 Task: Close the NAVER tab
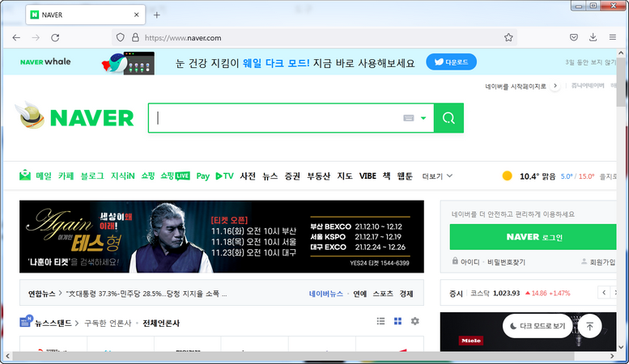(x=136, y=15)
